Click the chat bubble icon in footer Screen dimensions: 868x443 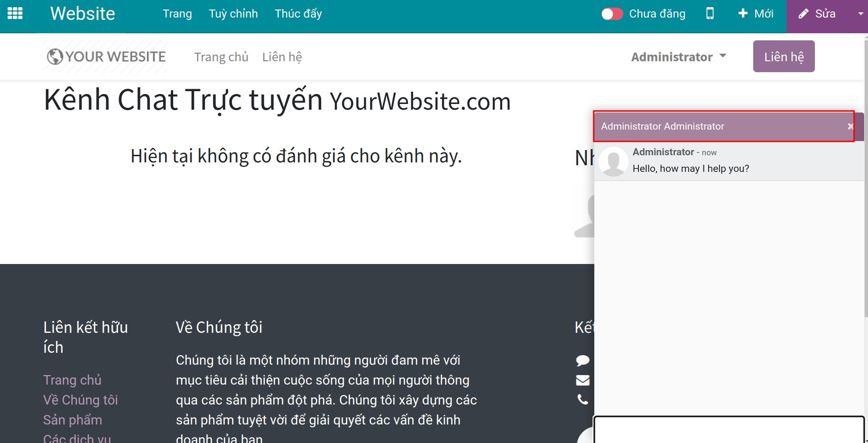[x=582, y=360]
